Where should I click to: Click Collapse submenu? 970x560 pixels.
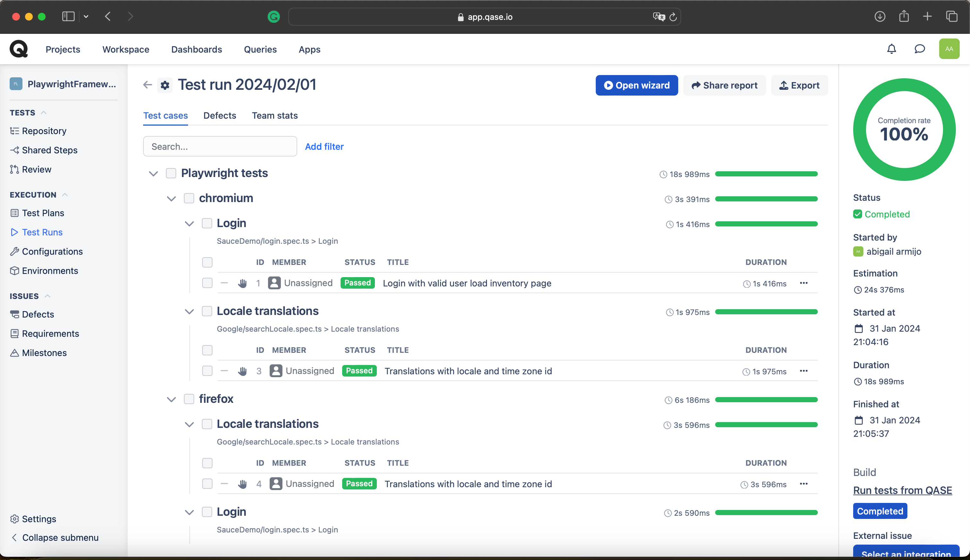click(x=54, y=537)
